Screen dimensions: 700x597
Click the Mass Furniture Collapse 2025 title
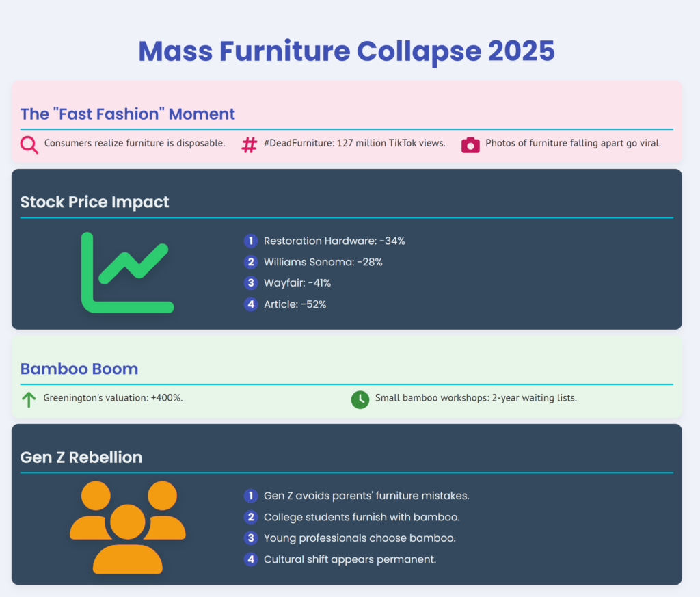pyautogui.click(x=347, y=52)
